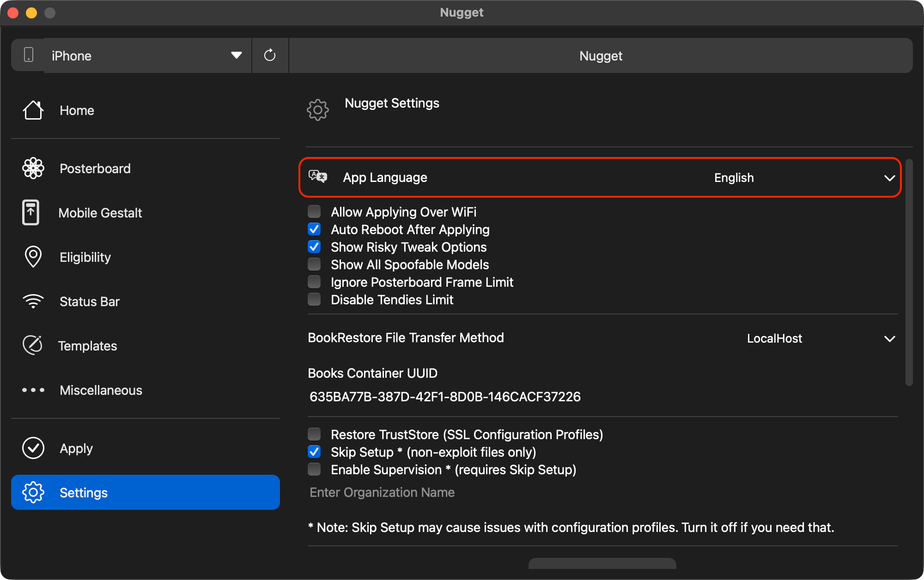Uncheck Auto Reboot After Applying
924x580 pixels.
[315, 230]
